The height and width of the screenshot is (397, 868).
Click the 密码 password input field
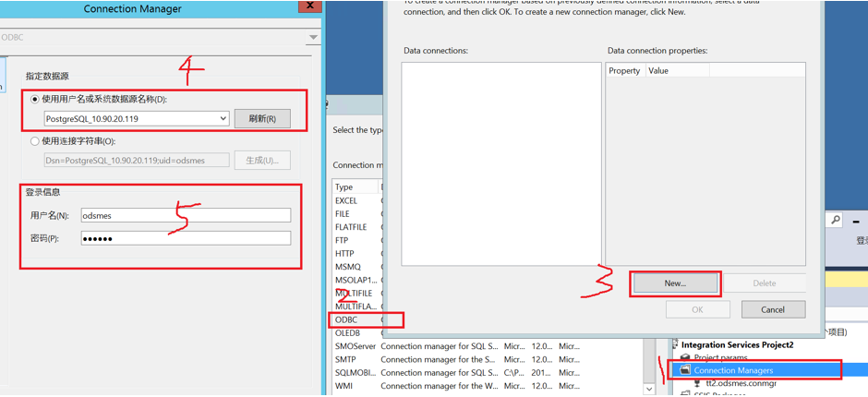point(186,238)
